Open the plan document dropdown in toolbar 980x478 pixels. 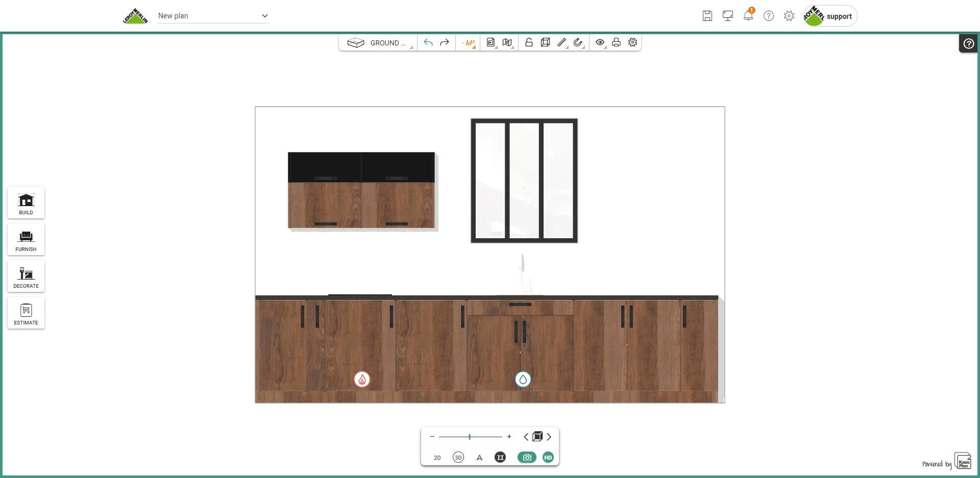tap(491, 43)
